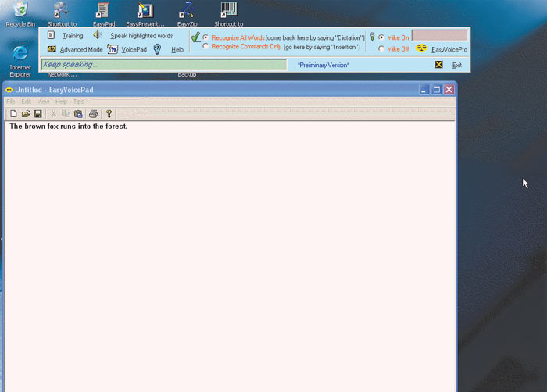547x392 pixels.
Task: Click the Print toolbar icon
Action: [x=93, y=114]
